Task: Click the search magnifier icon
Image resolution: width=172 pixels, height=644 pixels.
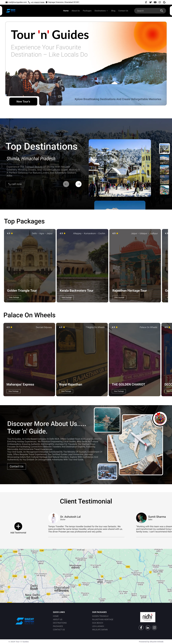Action: [161, 11]
